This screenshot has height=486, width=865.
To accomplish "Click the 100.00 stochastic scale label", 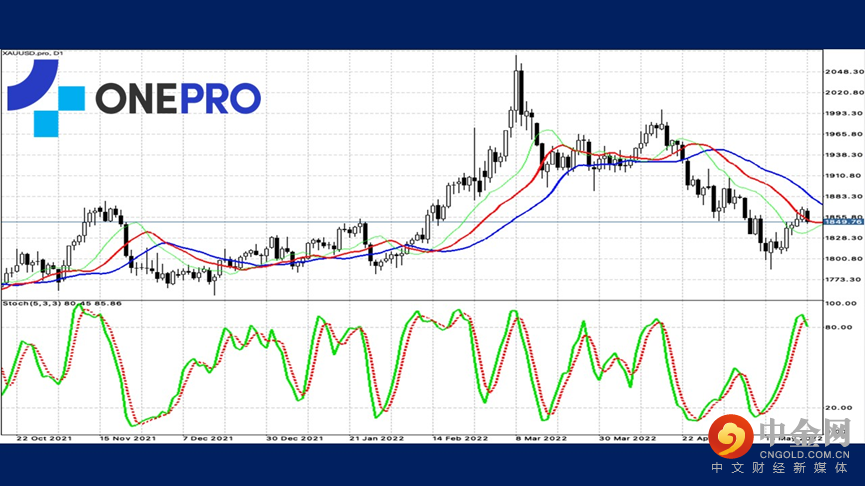I will click(841, 303).
